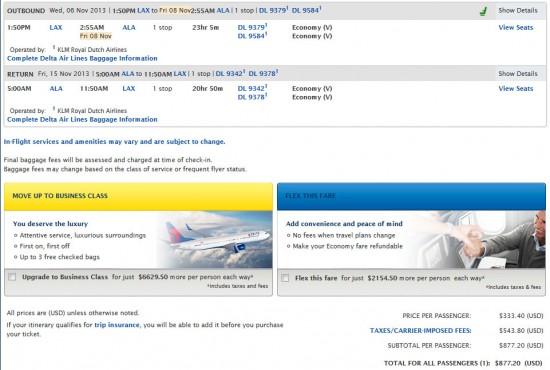Select flight DL 9378 in return row
This screenshot has width=550, height=370.
pos(252,97)
